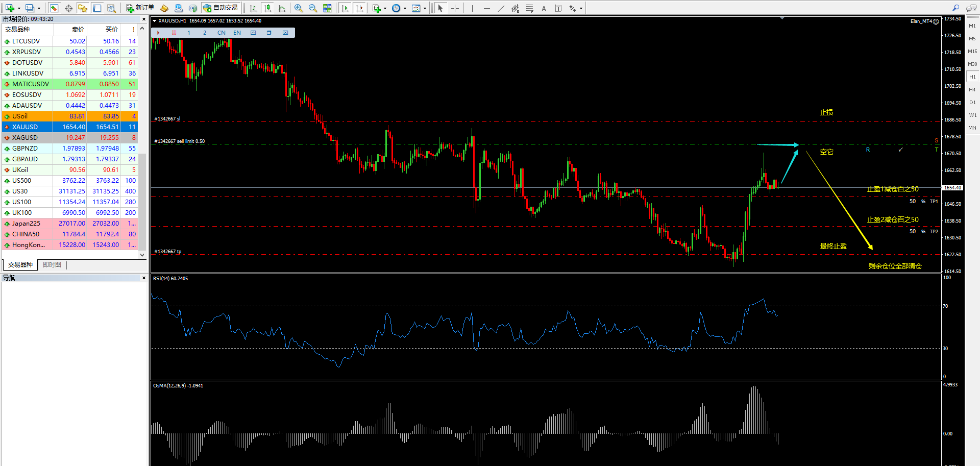
Task: Switch the chart to candlestick mode
Action: point(267,8)
